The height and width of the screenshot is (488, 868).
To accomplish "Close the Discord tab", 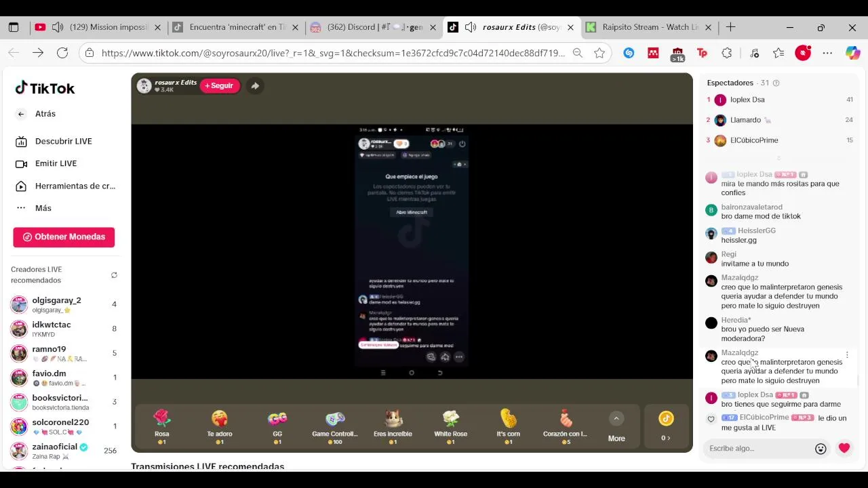I will point(435,27).
